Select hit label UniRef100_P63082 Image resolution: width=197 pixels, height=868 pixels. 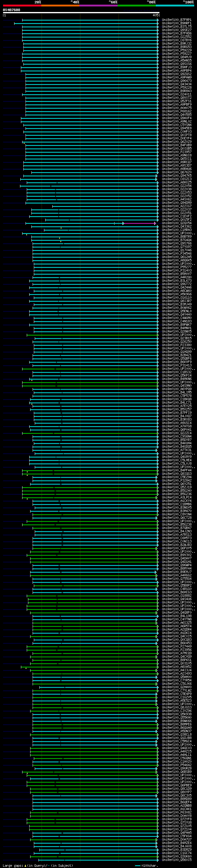[x=176, y=812]
